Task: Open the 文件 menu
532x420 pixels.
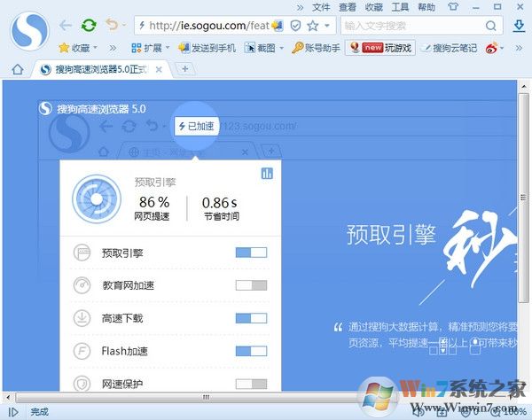Action: 321,7
